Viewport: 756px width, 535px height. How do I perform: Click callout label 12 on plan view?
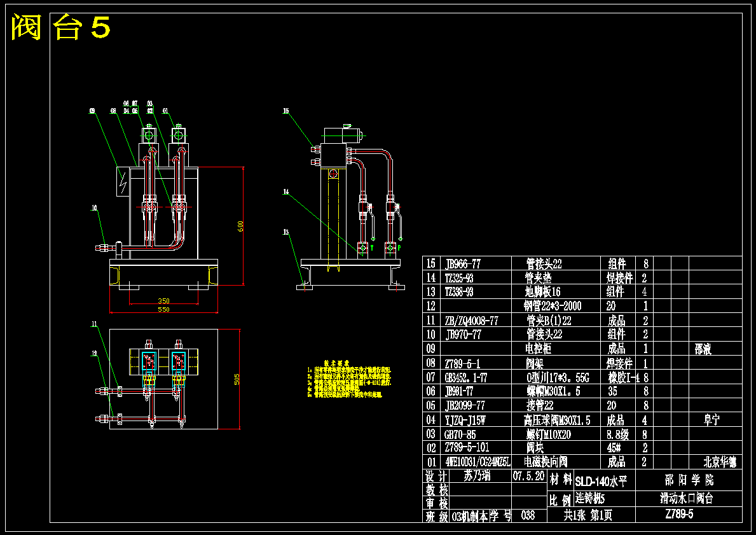95,354
